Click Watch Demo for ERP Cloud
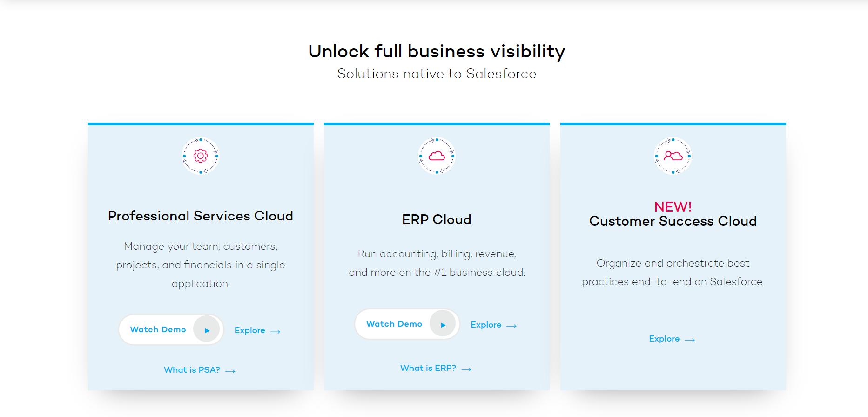The image size is (868, 417). 394,324
